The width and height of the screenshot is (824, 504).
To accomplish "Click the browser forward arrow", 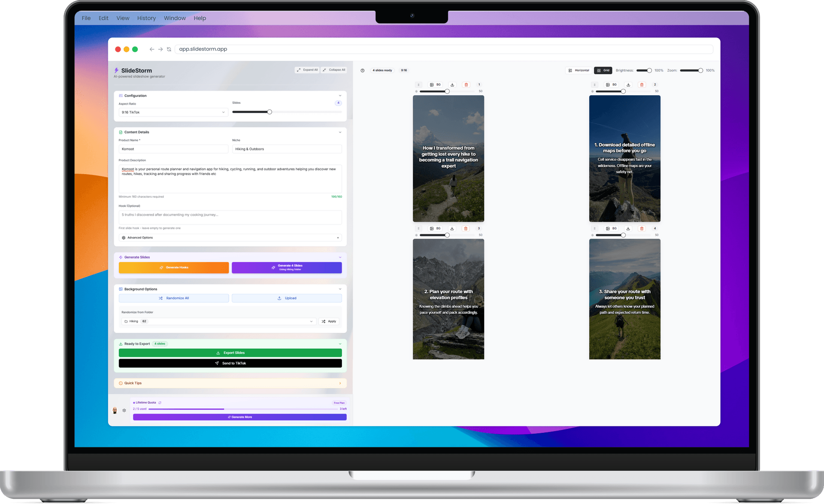I will pos(161,49).
